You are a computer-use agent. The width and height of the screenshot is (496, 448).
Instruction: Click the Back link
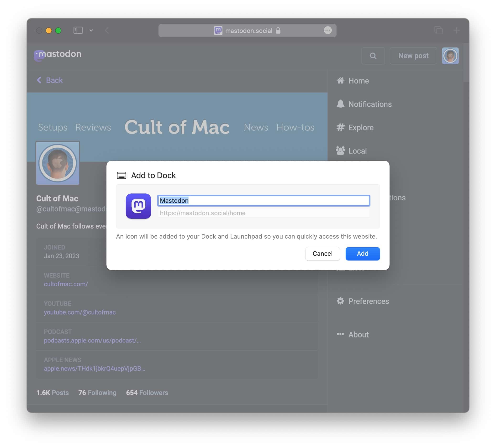click(50, 80)
